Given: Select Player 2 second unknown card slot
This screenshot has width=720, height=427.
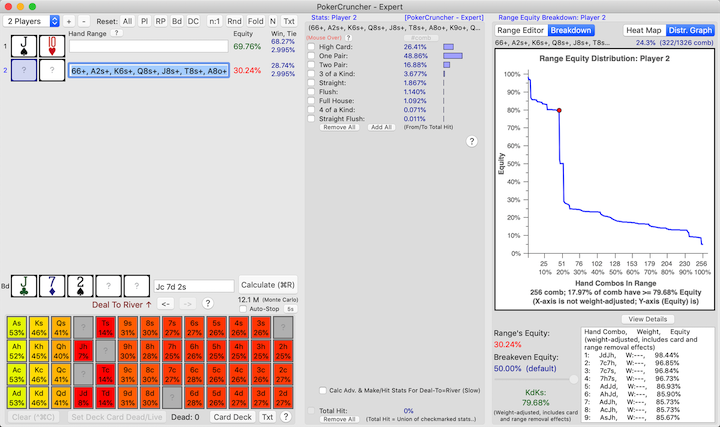Looking at the screenshot, I should (x=52, y=70).
